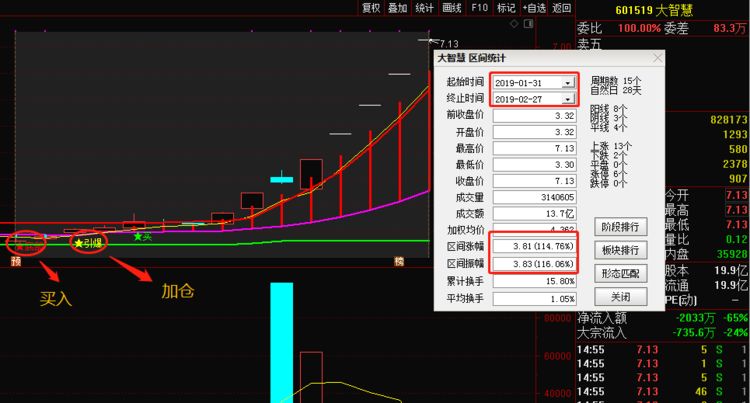The width and height of the screenshot is (750, 403).
Task: Open the 起始时间 date dropdown
Action: 568,83
